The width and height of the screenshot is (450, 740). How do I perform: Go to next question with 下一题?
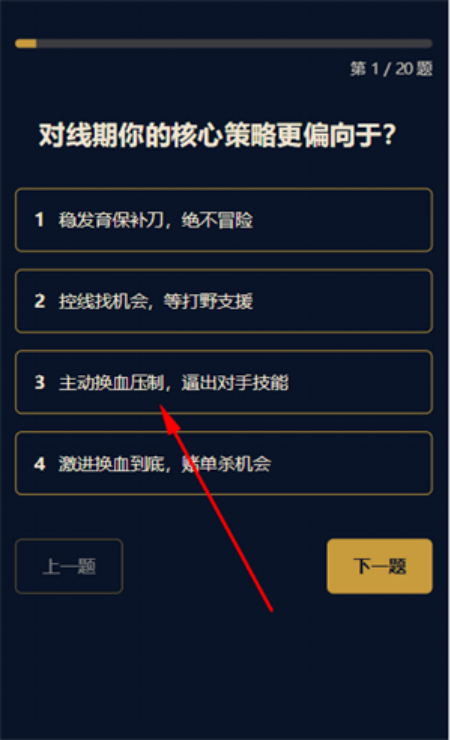[380, 566]
